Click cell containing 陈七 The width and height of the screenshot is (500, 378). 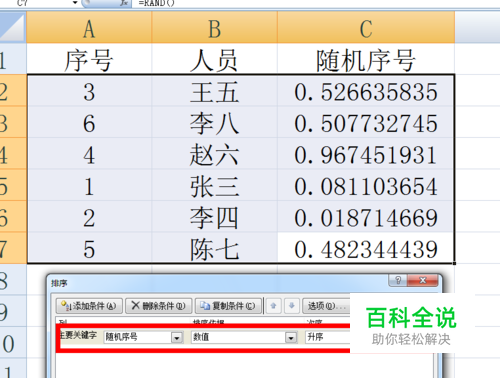214,248
